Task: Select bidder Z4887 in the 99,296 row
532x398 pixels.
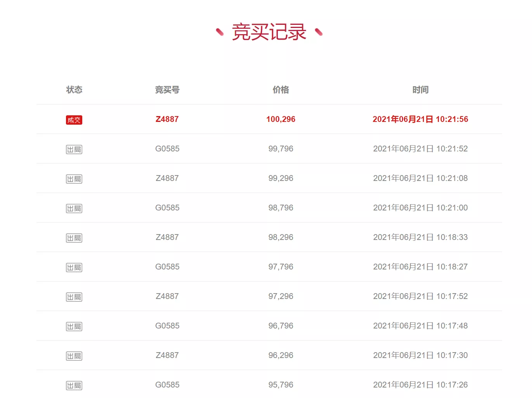Action: coord(167,178)
